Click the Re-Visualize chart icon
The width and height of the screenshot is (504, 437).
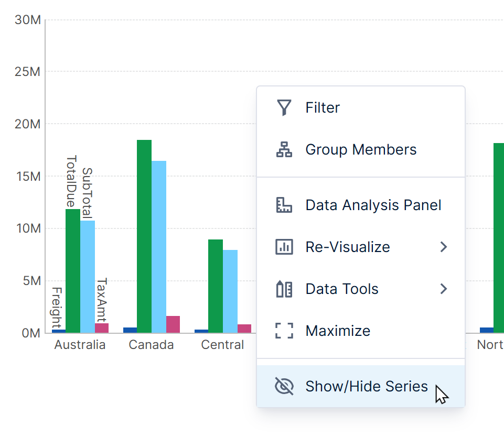point(284,247)
